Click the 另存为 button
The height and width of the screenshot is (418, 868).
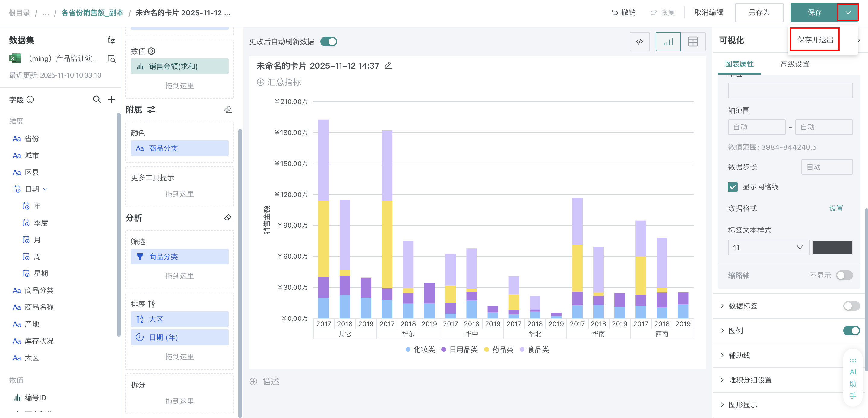click(x=759, y=13)
